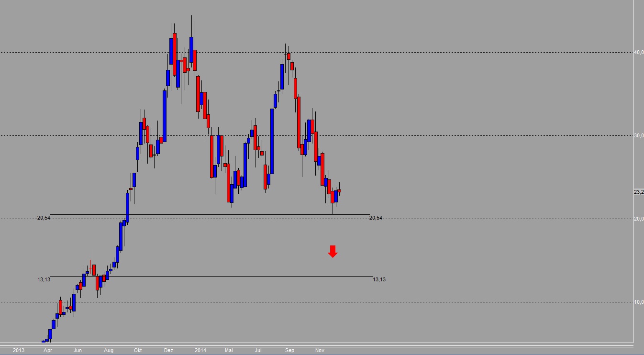This screenshot has height=355, width=644.
Task: Click the left 20,54 line label
Action: (x=44, y=218)
